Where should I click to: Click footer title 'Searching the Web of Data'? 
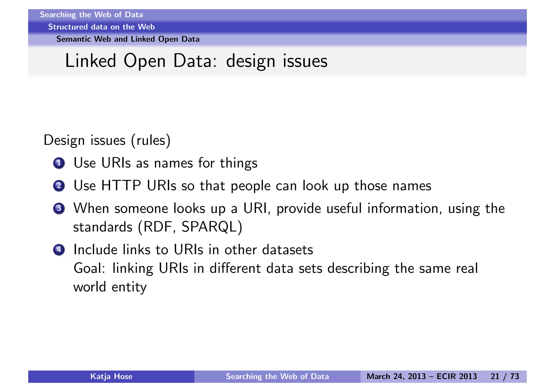point(277,377)
